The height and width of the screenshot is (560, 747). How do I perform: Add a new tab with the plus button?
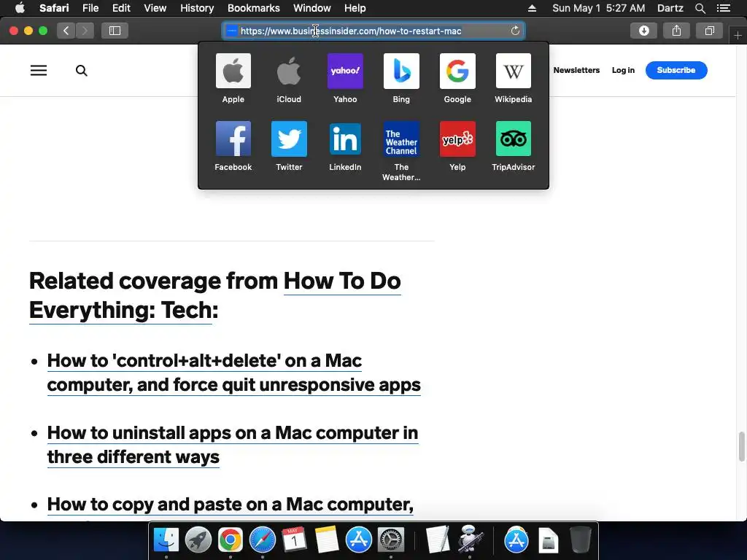738,36
